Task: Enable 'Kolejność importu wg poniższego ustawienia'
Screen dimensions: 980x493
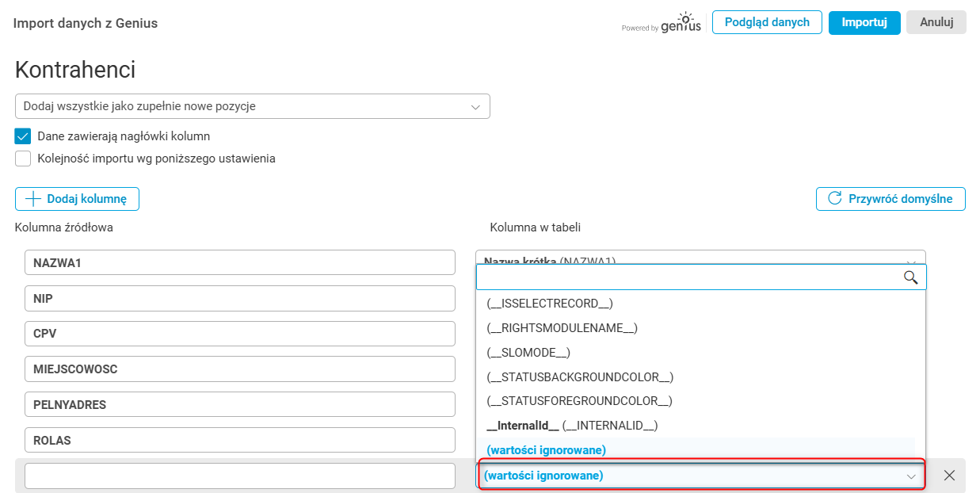Action: pos(23,159)
